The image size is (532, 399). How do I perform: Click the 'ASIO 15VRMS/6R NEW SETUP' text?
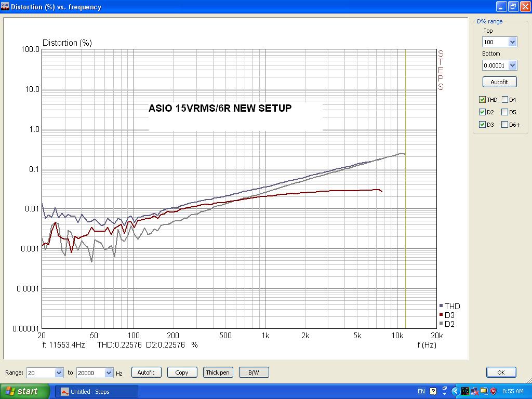pos(220,108)
